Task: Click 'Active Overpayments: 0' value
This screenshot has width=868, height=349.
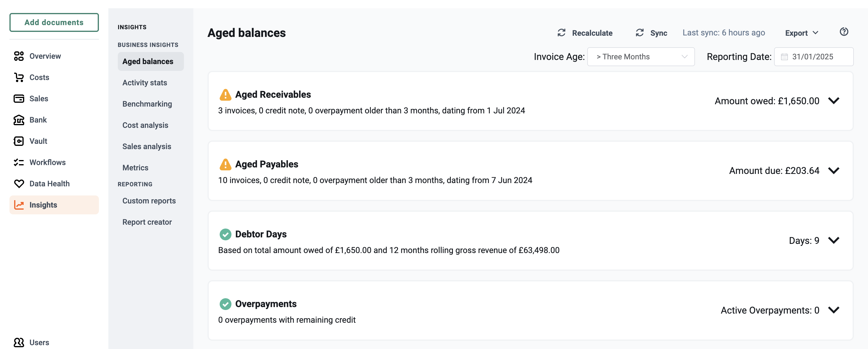Action: tap(770, 310)
